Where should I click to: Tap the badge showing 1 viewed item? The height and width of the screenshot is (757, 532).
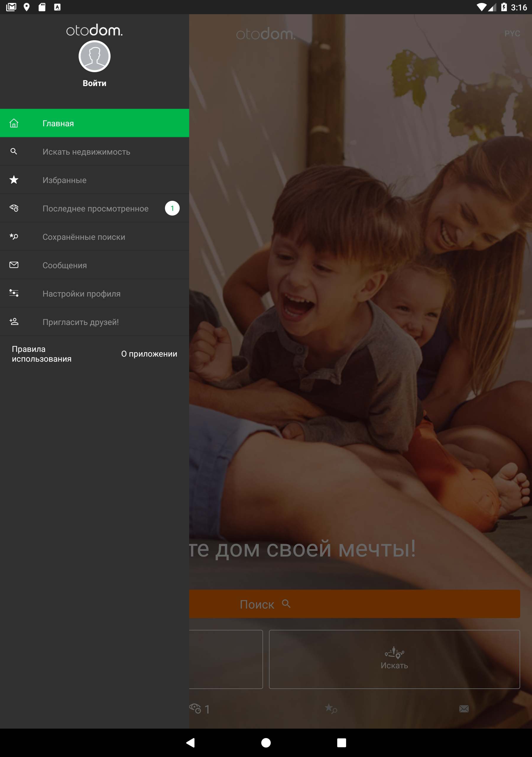(172, 208)
